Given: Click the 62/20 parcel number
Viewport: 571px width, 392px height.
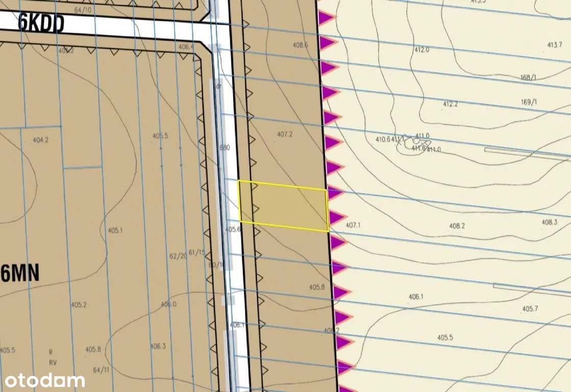Looking at the screenshot, I should [x=178, y=256].
